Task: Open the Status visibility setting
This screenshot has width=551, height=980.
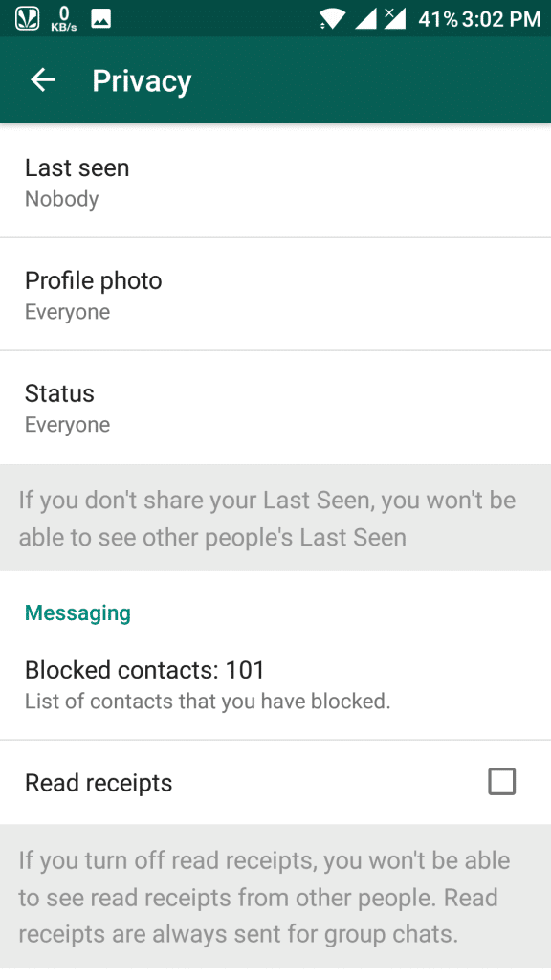Action: pos(275,408)
